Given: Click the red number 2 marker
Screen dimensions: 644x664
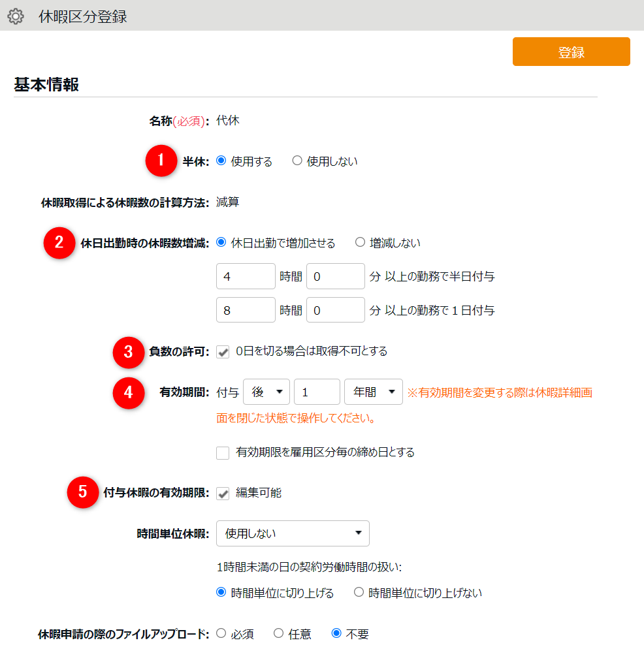Looking at the screenshot, I should [59, 243].
